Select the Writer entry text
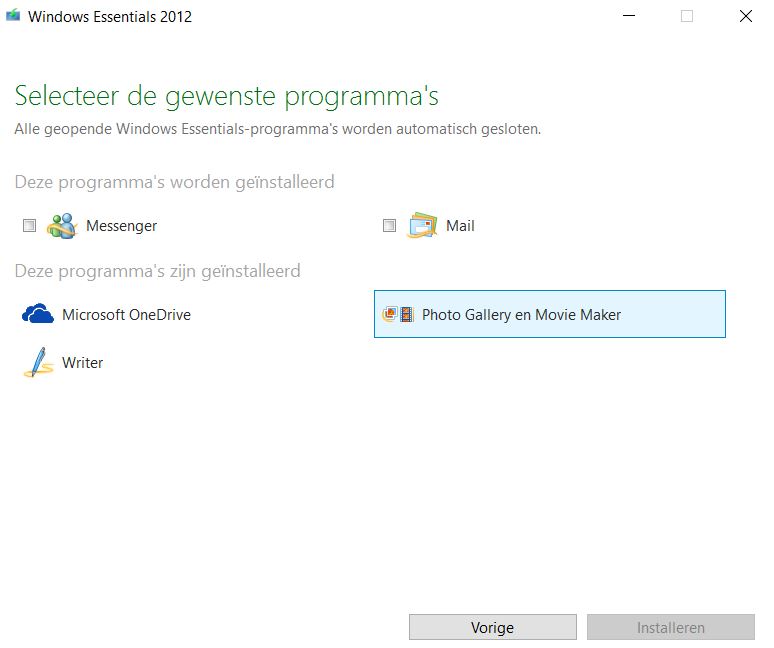 (82, 363)
